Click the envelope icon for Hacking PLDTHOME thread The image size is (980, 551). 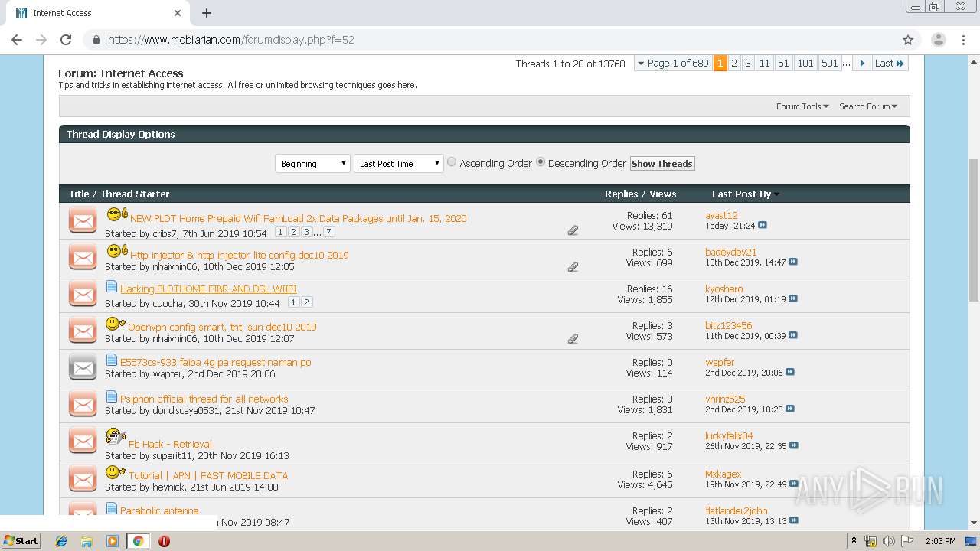click(x=83, y=294)
